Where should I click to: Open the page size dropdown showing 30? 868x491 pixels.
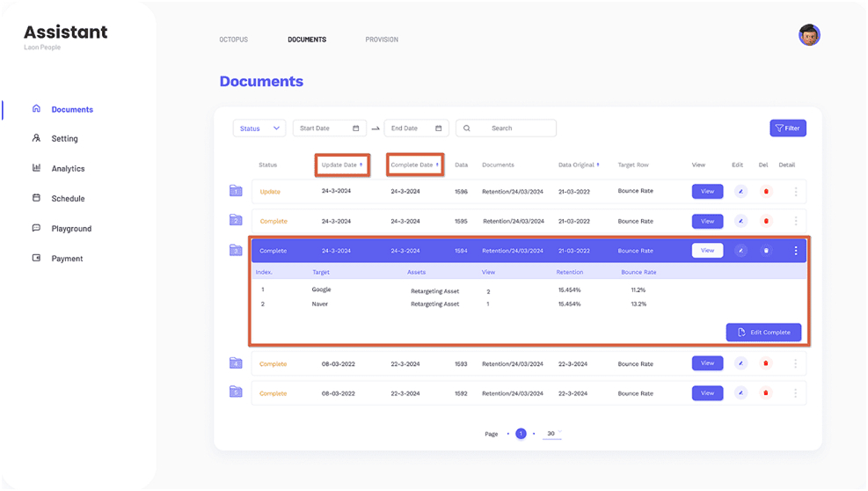coord(552,434)
